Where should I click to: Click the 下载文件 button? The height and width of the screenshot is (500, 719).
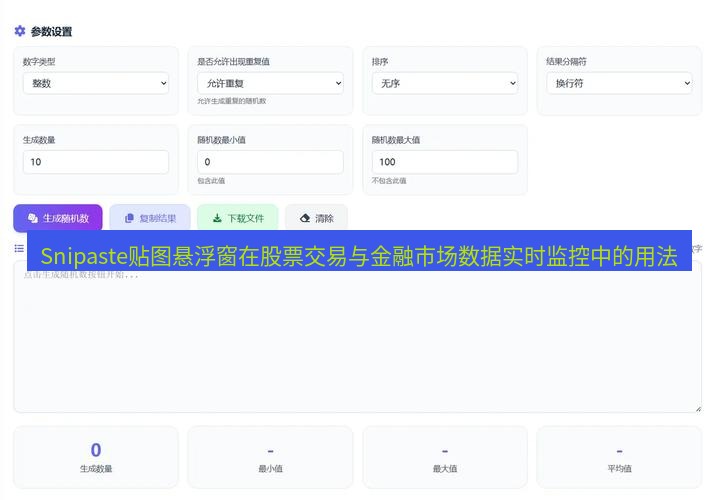point(238,218)
